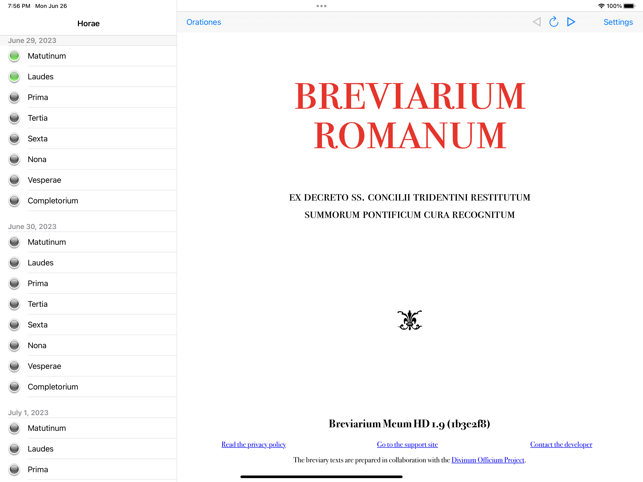Toggle gray status dot for June 30 Matutinum
Viewport: 643px width, 482px height.
coord(14,242)
